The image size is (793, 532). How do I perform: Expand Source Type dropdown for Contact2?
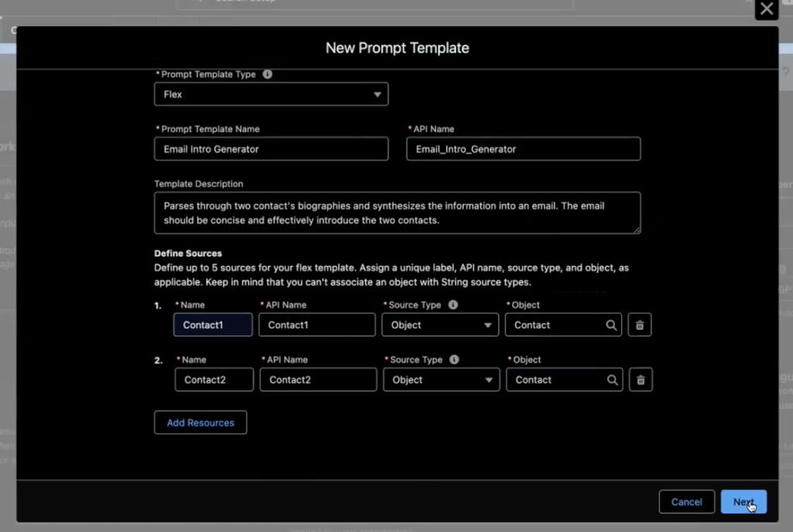tap(441, 380)
